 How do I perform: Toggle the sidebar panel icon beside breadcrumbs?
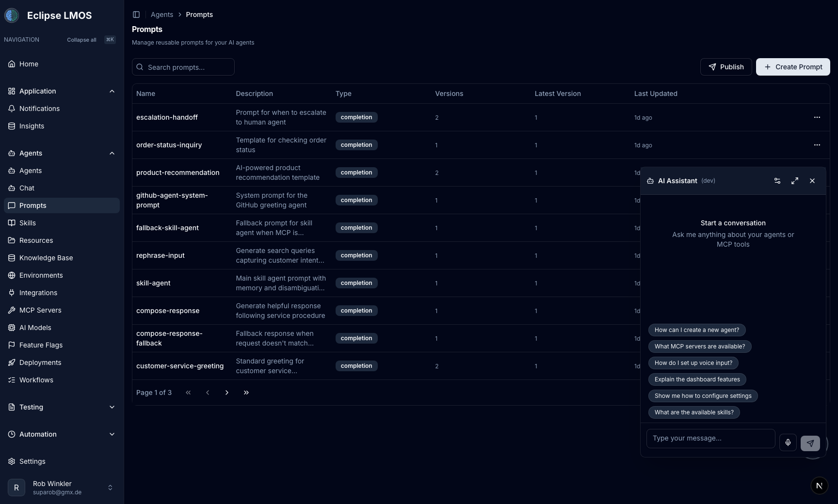click(136, 15)
